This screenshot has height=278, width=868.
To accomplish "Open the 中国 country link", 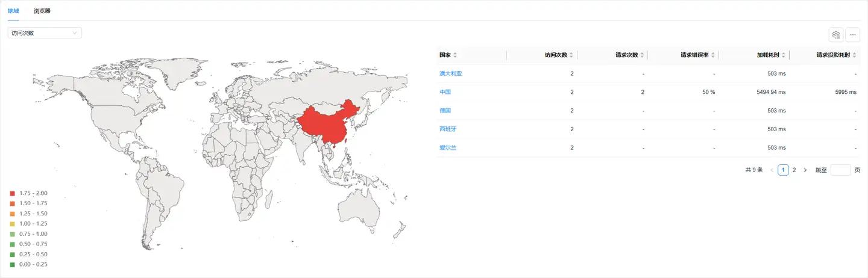I will pyautogui.click(x=445, y=93).
